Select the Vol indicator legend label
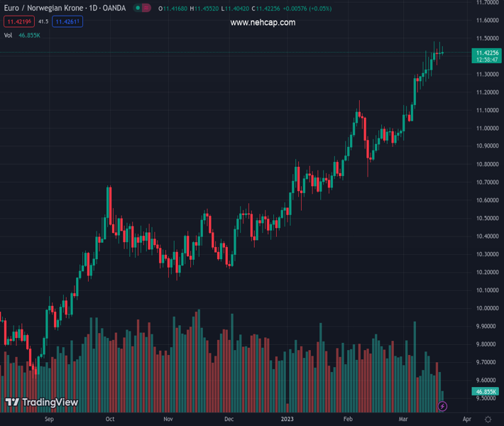The width and height of the screenshot is (504, 426). click(x=9, y=35)
